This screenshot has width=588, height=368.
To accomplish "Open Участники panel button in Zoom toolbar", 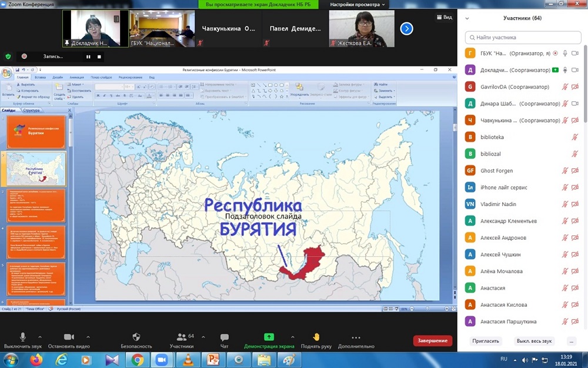I will click(182, 340).
